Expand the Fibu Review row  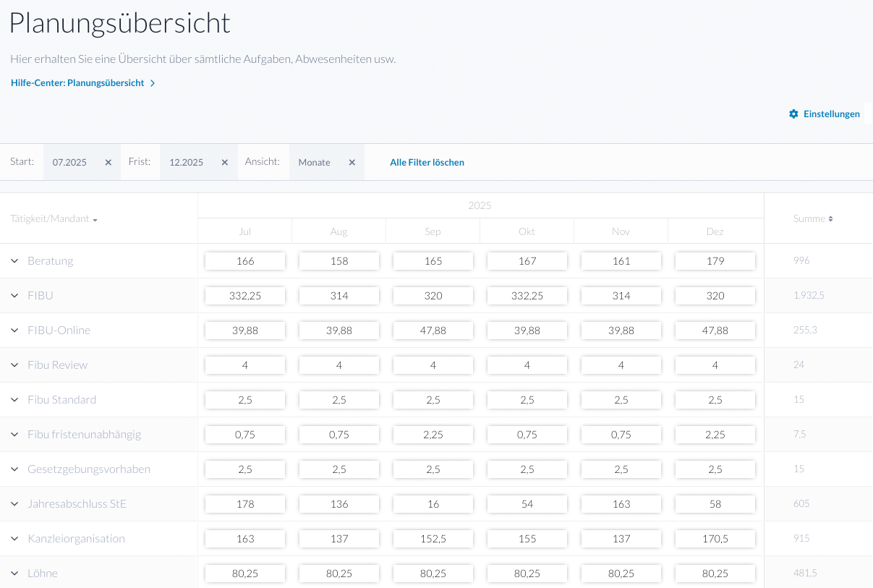click(x=14, y=365)
